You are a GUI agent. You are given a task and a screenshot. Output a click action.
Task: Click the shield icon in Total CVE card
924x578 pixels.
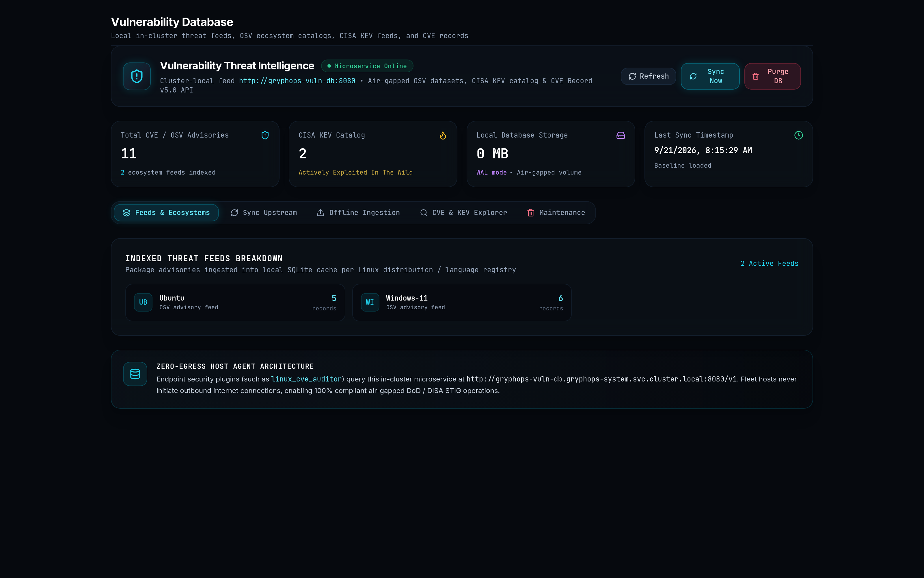coord(265,135)
